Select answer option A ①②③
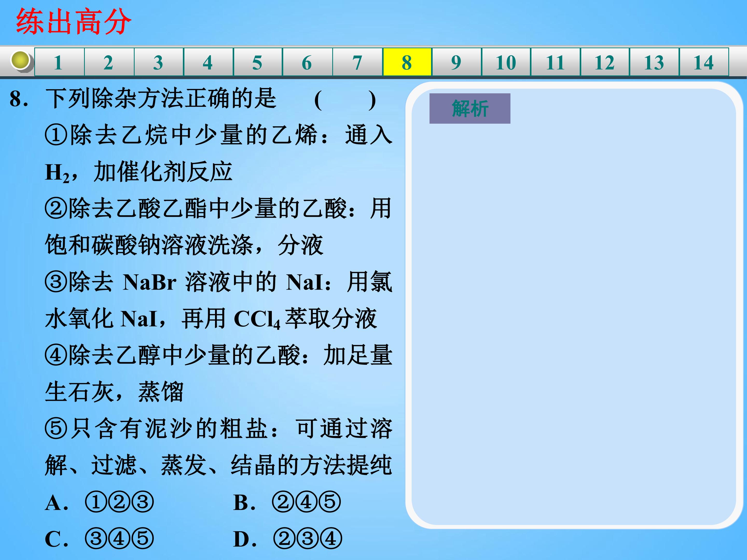Image resolution: width=747 pixels, height=560 pixels. pyautogui.click(x=99, y=502)
